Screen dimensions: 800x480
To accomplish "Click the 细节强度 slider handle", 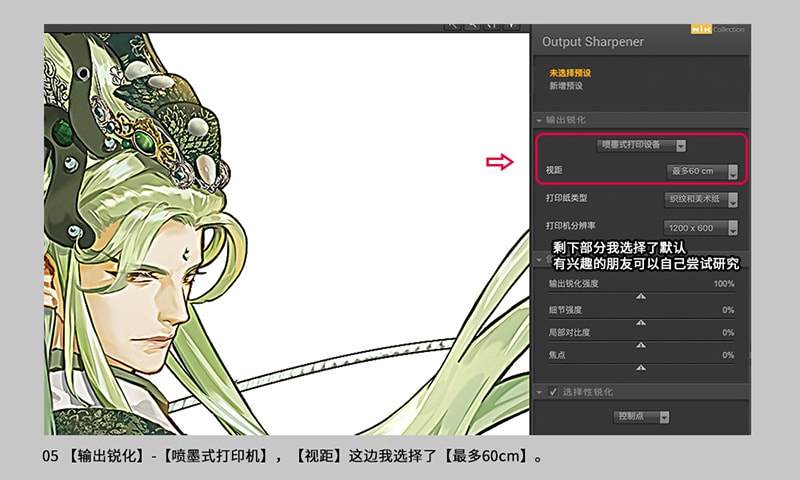I will [x=641, y=321].
